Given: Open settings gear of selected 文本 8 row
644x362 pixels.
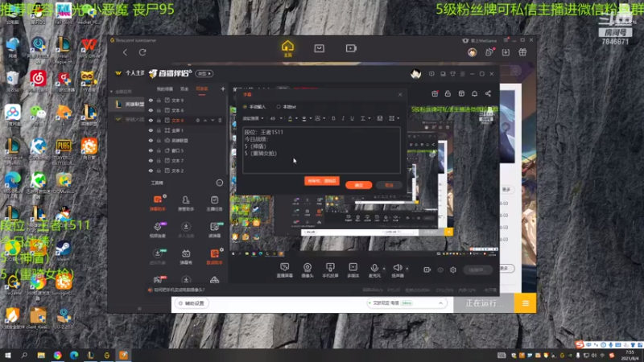Looking at the screenshot, I should coord(197,120).
